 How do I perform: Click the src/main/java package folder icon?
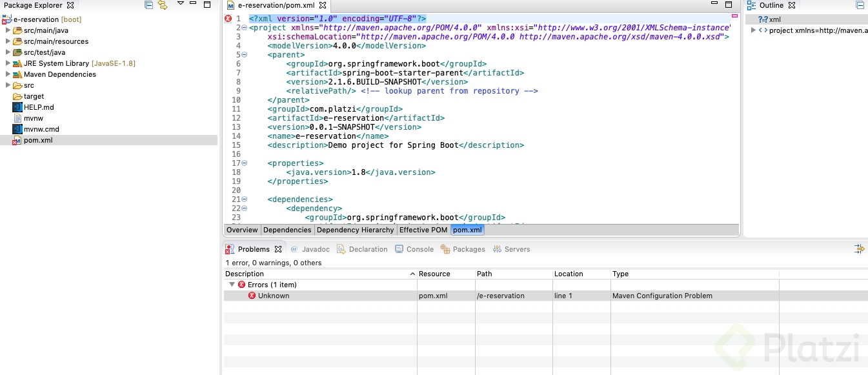click(x=17, y=30)
